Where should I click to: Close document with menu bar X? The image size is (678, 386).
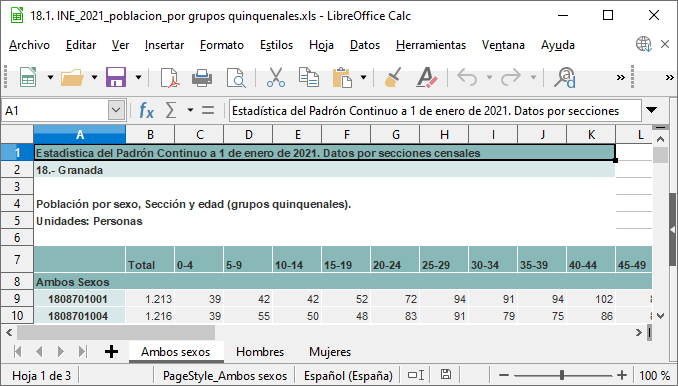(665, 44)
